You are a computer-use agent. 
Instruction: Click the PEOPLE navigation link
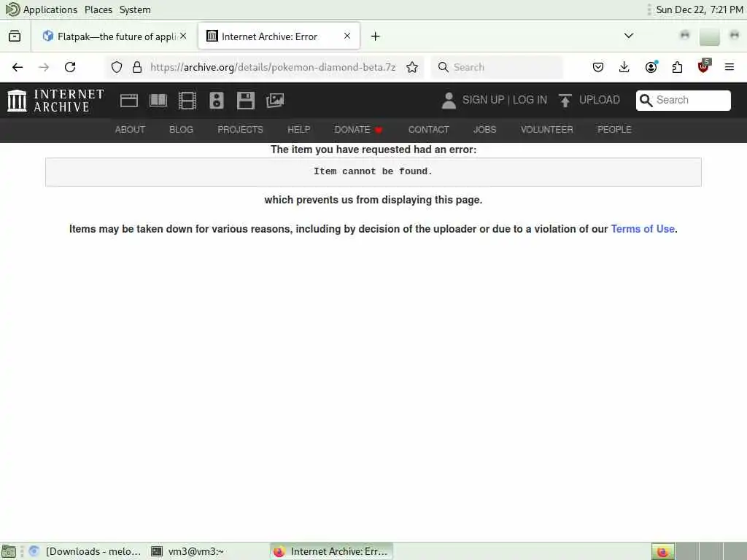614,130
